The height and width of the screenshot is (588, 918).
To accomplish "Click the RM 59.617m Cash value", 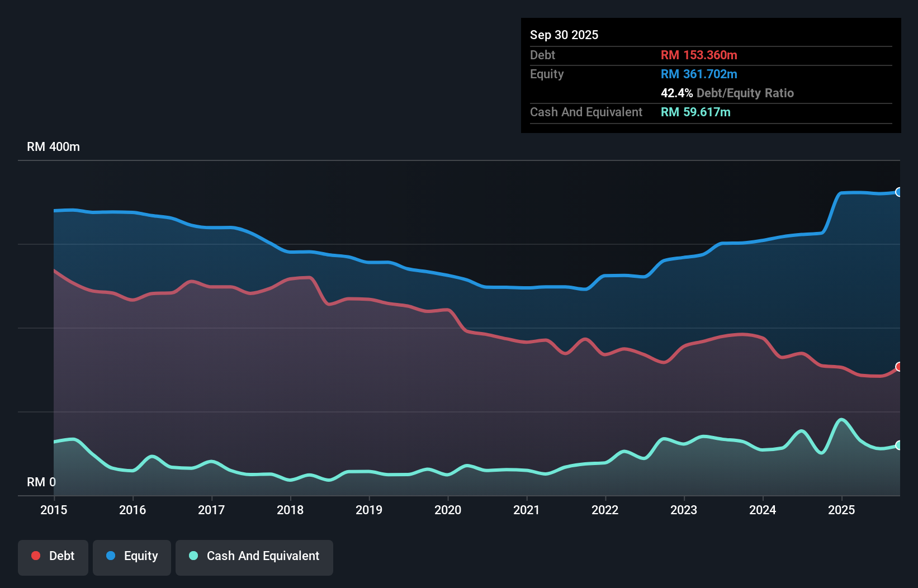I will click(695, 112).
